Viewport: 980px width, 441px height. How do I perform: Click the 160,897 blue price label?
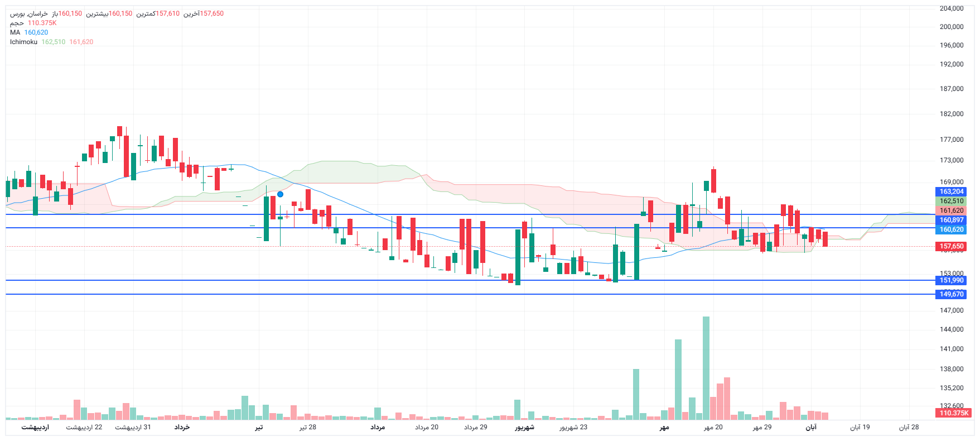(x=952, y=220)
